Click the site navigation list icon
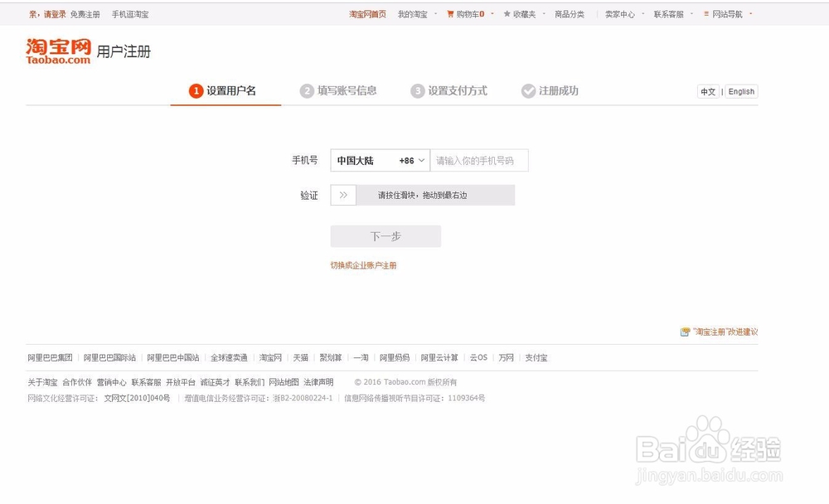This screenshot has width=829, height=504. click(x=706, y=14)
